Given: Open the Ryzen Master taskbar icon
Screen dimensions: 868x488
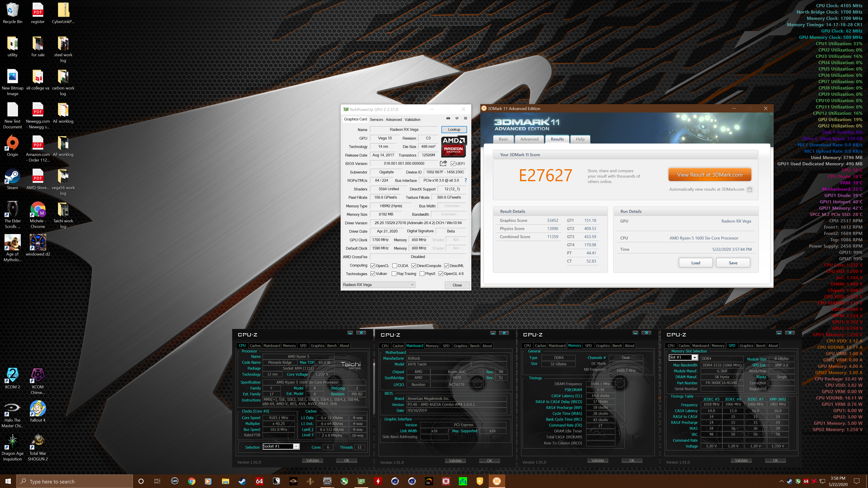Looking at the screenshot, I should click(x=293, y=481).
